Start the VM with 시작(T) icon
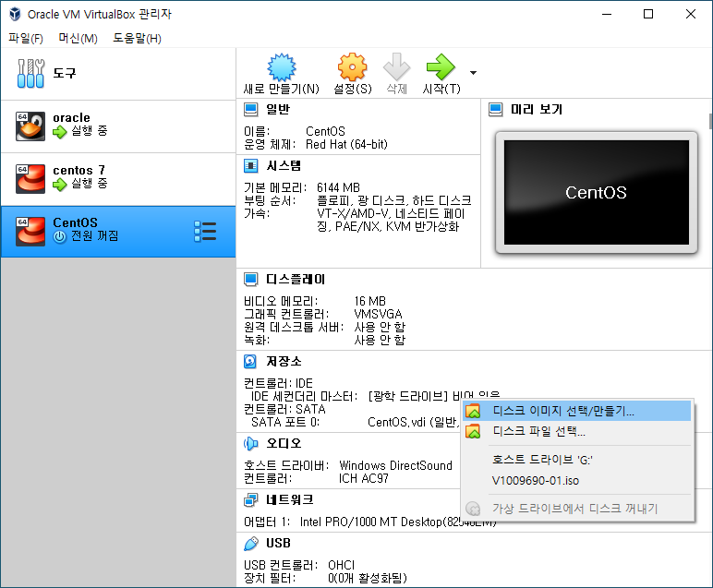Viewport: 713px width, 588px height. click(x=441, y=67)
